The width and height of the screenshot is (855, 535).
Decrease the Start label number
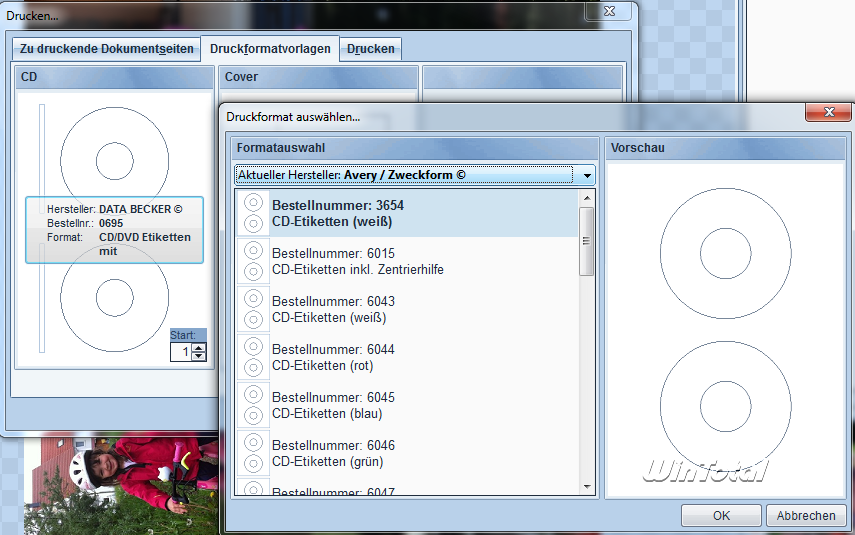199,356
